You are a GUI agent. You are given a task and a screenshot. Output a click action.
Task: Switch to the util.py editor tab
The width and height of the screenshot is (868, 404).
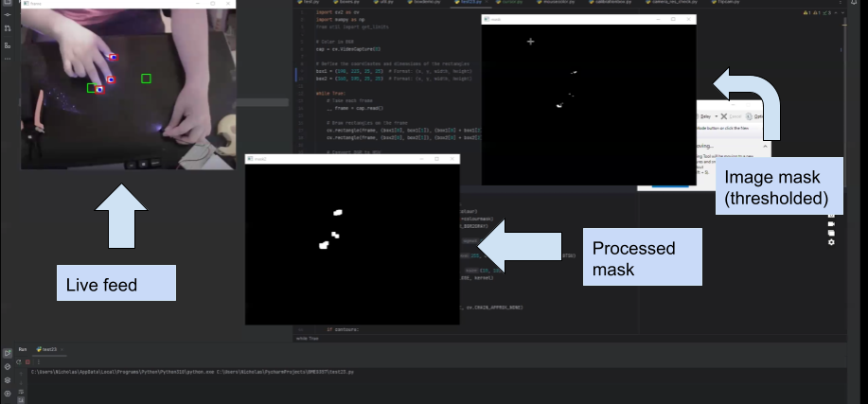click(x=383, y=2)
